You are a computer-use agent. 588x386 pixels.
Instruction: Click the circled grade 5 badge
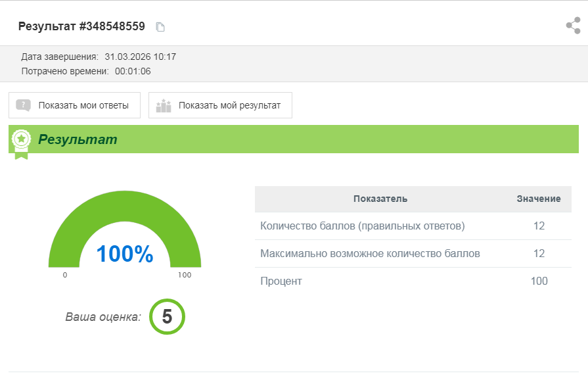coord(167,317)
